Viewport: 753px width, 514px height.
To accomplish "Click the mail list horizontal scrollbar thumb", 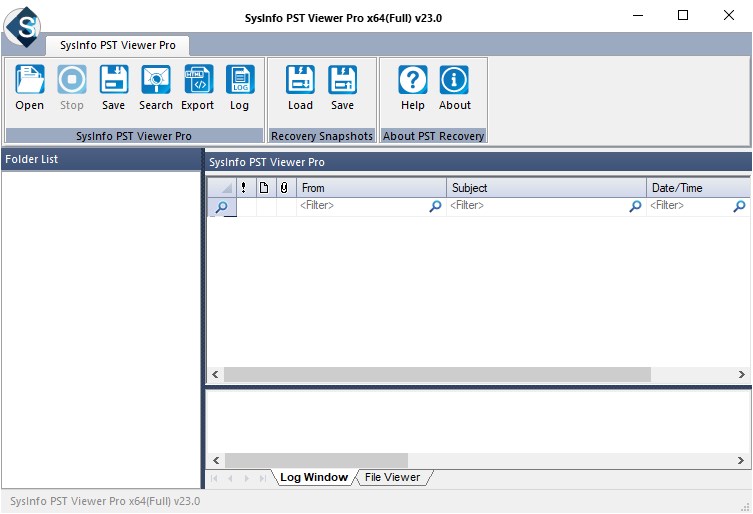I will point(437,374).
